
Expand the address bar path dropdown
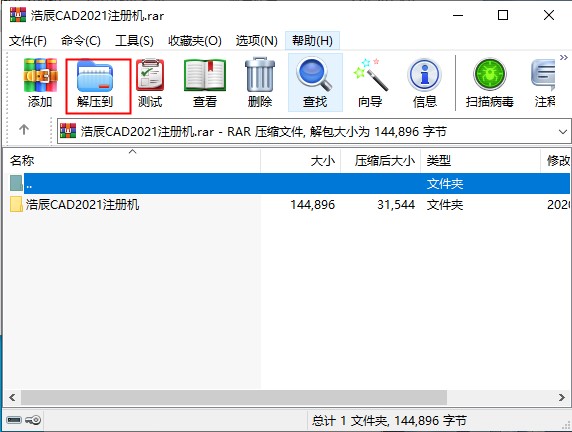point(563,131)
